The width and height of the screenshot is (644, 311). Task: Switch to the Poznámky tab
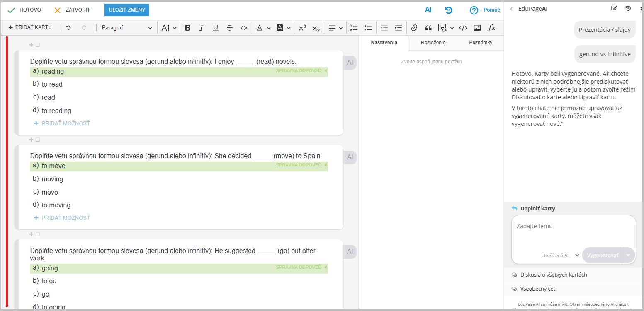[481, 43]
